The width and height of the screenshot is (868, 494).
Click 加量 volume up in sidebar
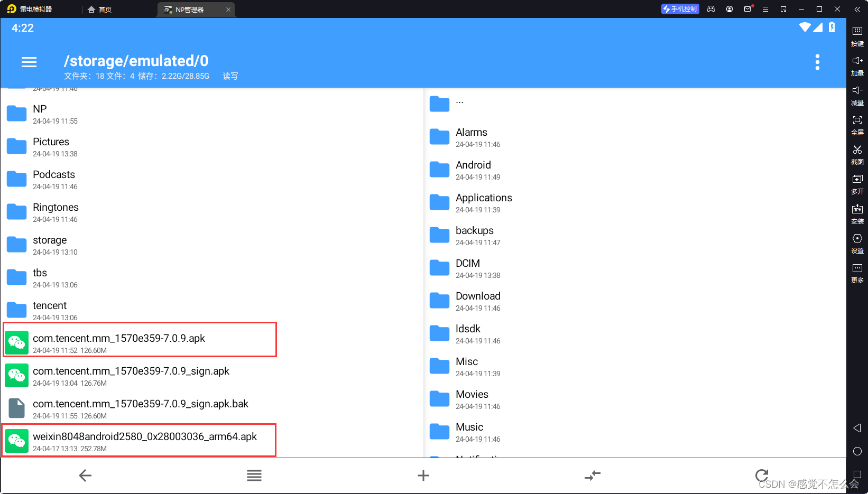point(857,66)
